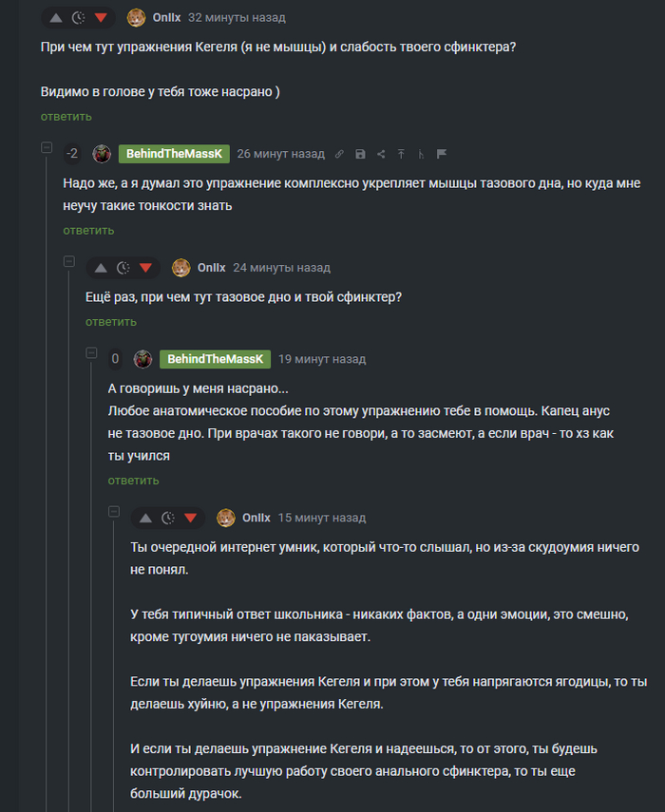
Task: Jump to parent comment with up-arrow icon
Action: 401,154
